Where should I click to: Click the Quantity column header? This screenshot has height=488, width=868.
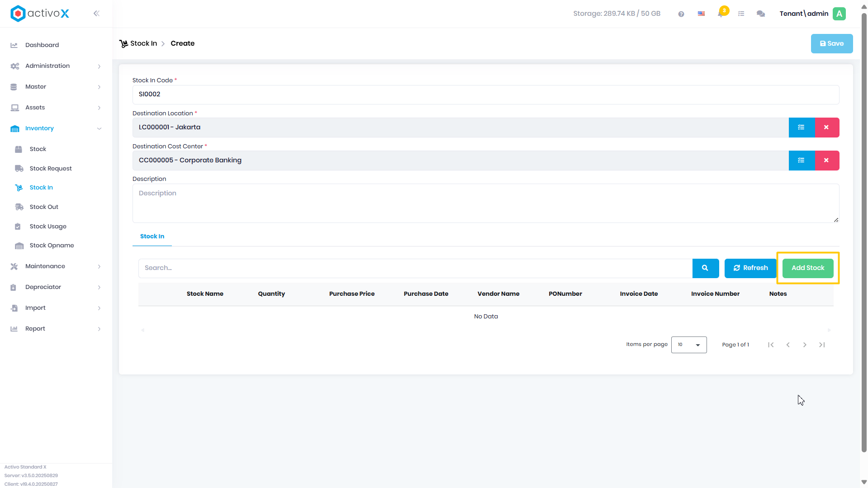tap(271, 294)
